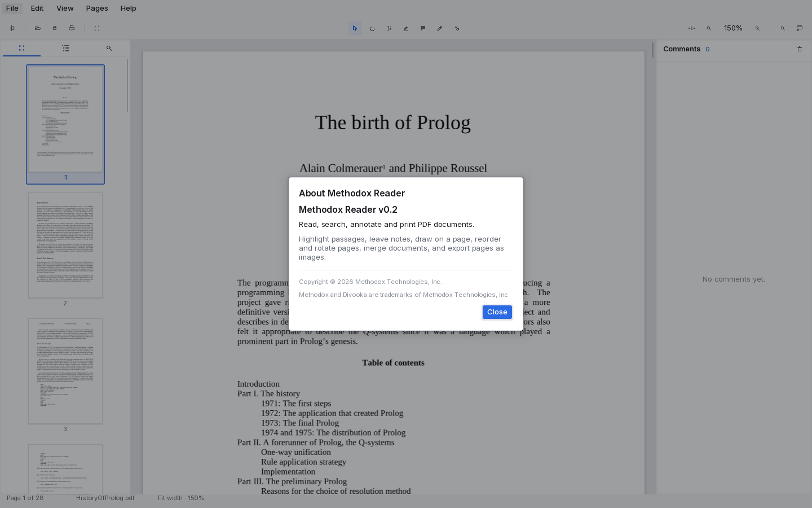Click the 'About Methodox Reader' dialog title

coord(352,194)
